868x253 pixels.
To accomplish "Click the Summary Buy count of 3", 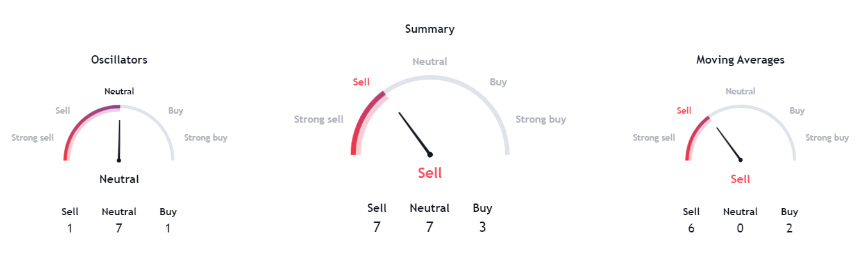I will 483,227.
